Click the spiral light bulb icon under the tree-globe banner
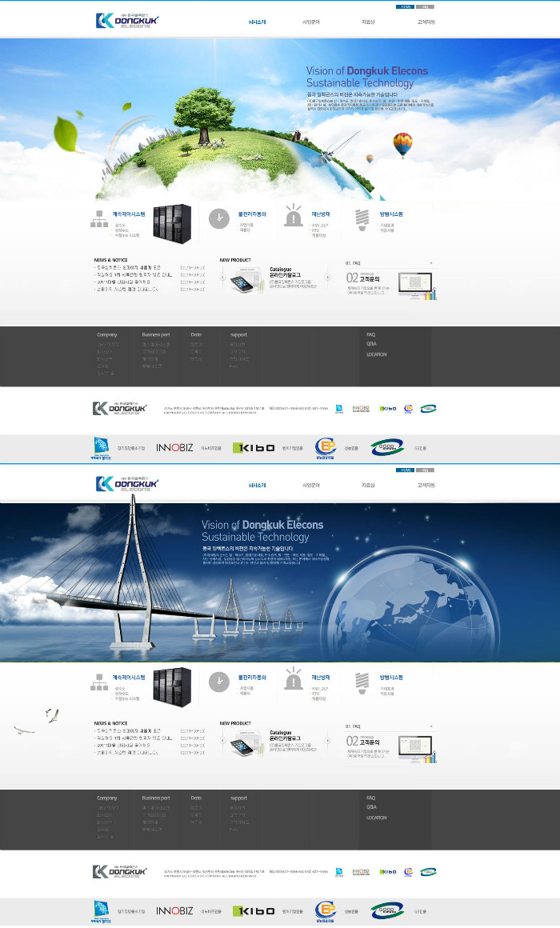 click(362, 219)
